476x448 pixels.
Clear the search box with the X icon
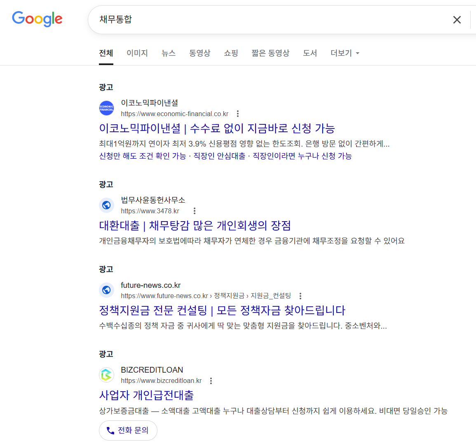coord(457,20)
